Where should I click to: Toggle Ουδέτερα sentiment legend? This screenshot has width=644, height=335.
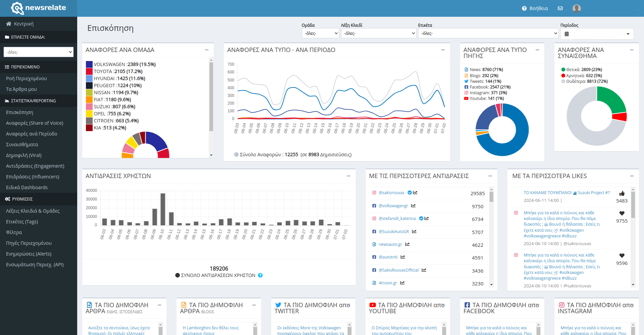[563, 81]
